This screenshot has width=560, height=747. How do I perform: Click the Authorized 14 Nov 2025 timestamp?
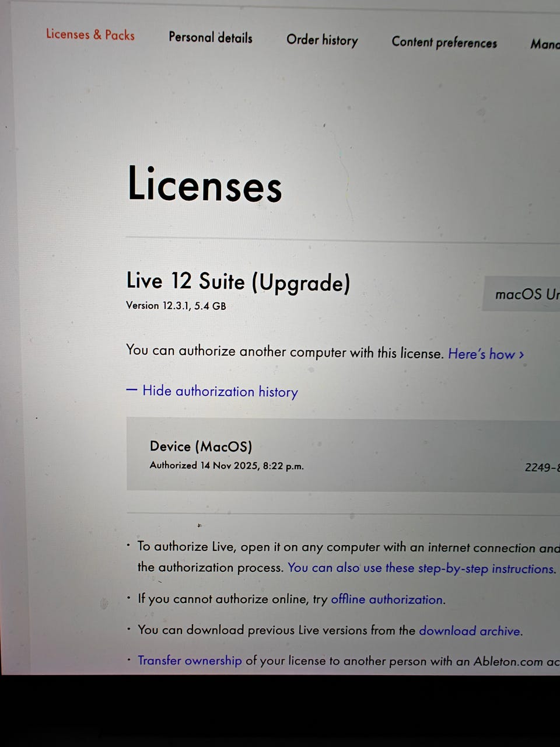pyautogui.click(x=226, y=466)
